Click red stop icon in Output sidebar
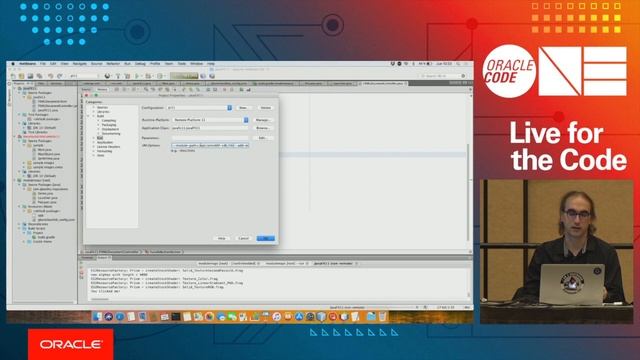Image resolution: width=640 pixels, height=360 pixels. pos(81,273)
